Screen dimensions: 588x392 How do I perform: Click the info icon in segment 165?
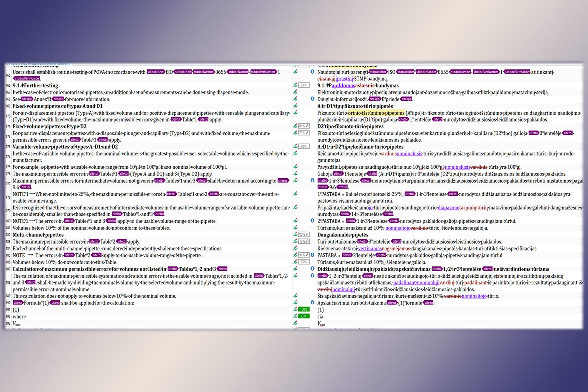(x=312, y=72)
